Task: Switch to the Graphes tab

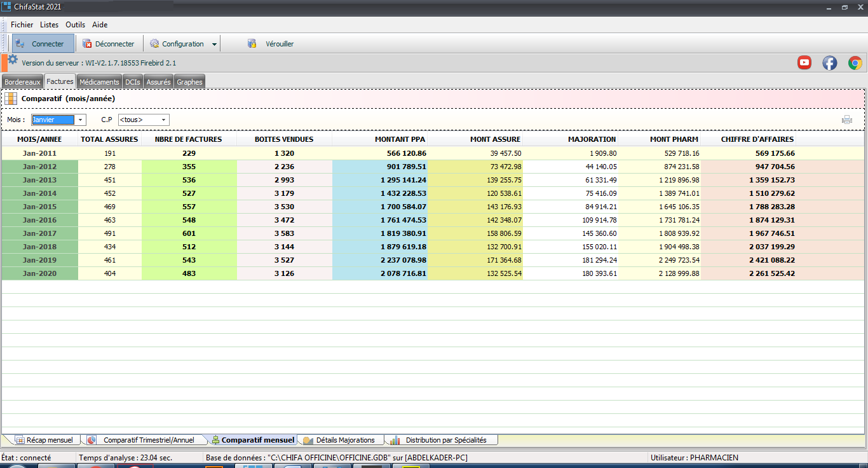Action: pyautogui.click(x=189, y=82)
